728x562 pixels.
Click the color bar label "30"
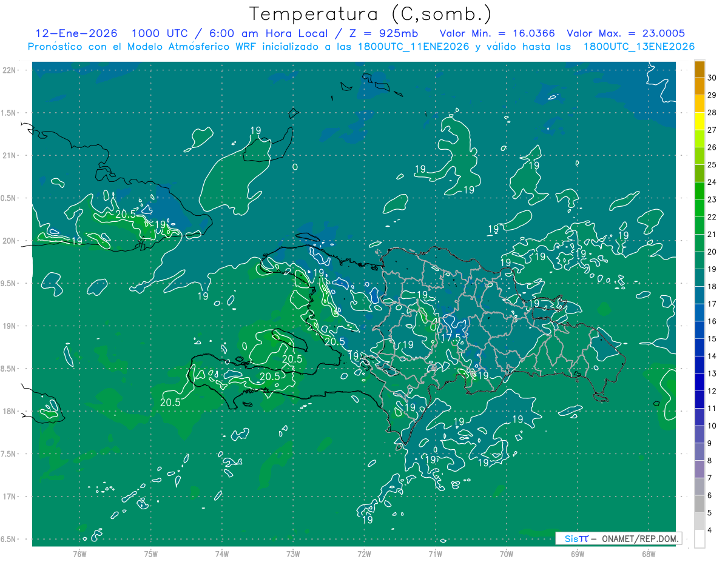(712, 78)
